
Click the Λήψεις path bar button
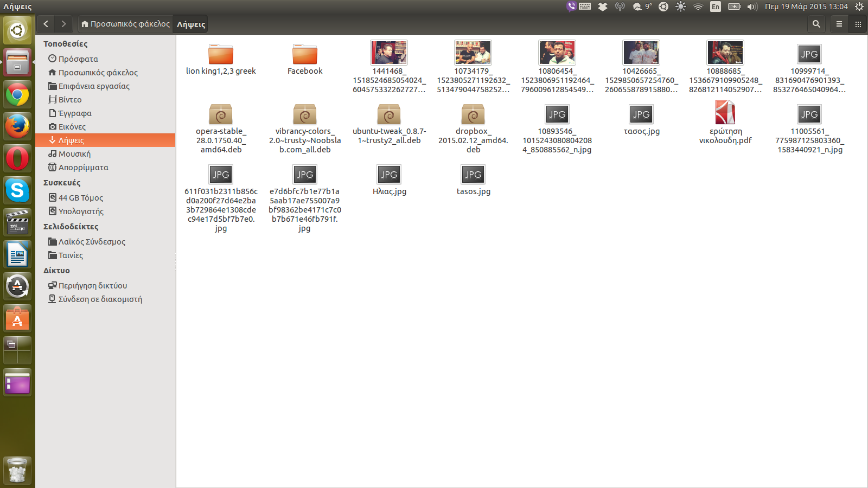191,24
